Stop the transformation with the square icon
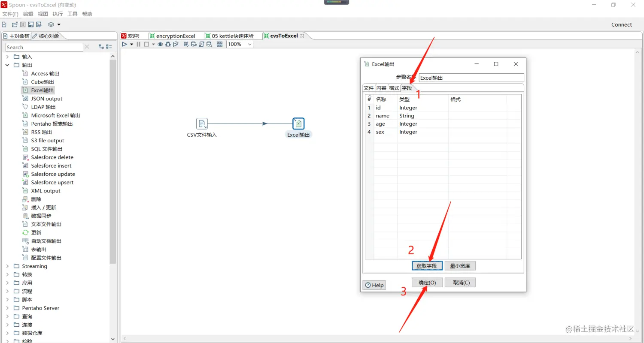The height and width of the screenshot is (343, 644). (x=146, y=44)
